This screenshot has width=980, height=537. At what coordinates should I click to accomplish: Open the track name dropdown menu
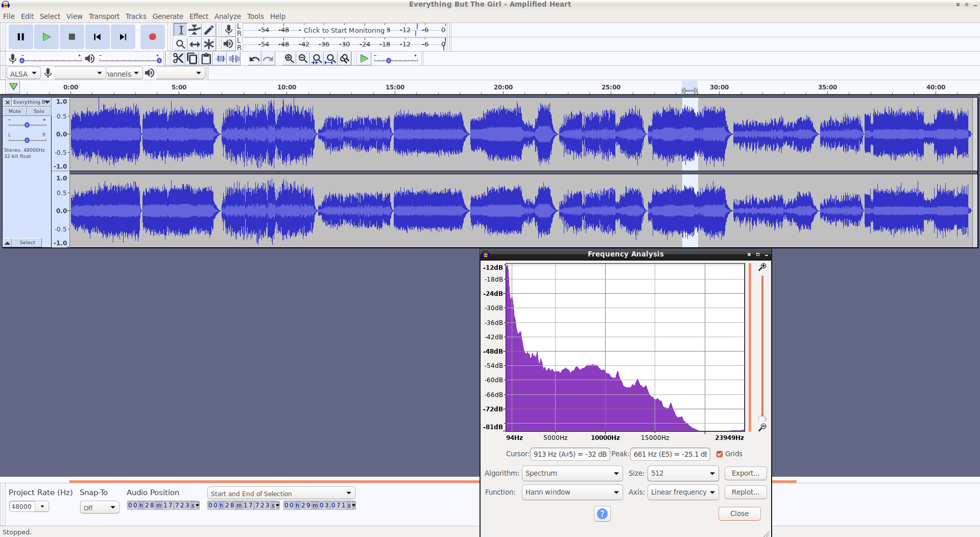(31, 102)
